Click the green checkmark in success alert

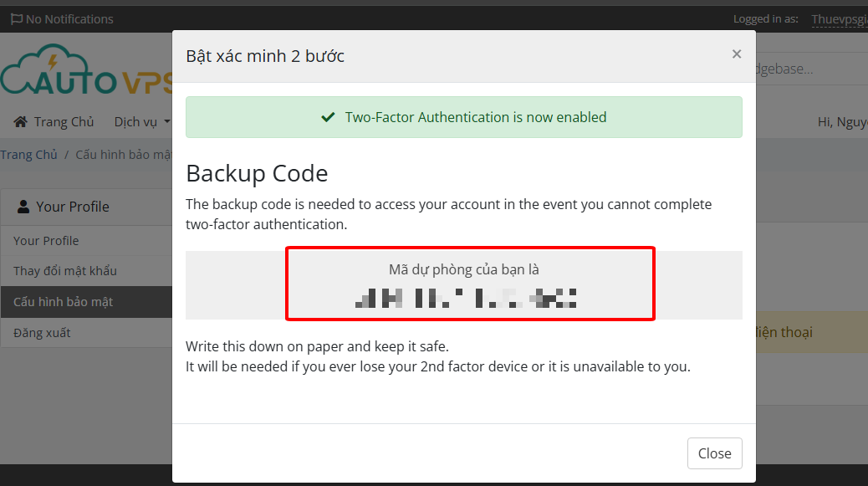pos(329,117)
